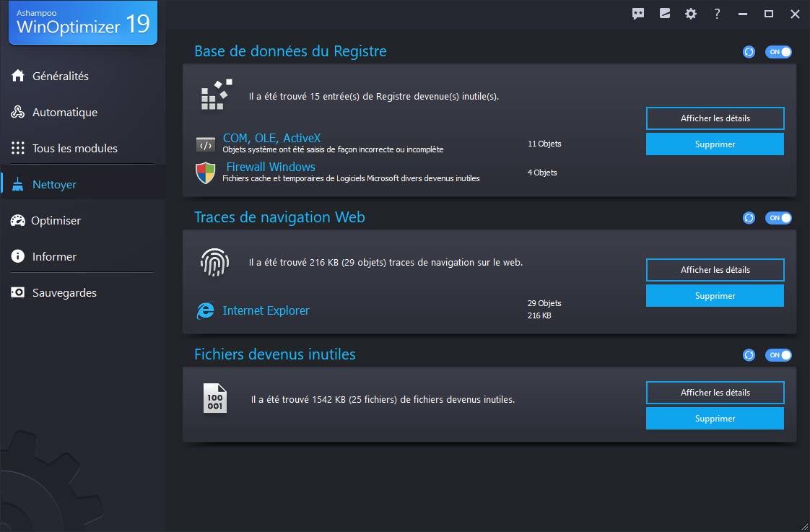This screenshot has width=810, height=532.
Task: Toggle off Fichiers devenus inutiles switch
Action: point(778,355)
